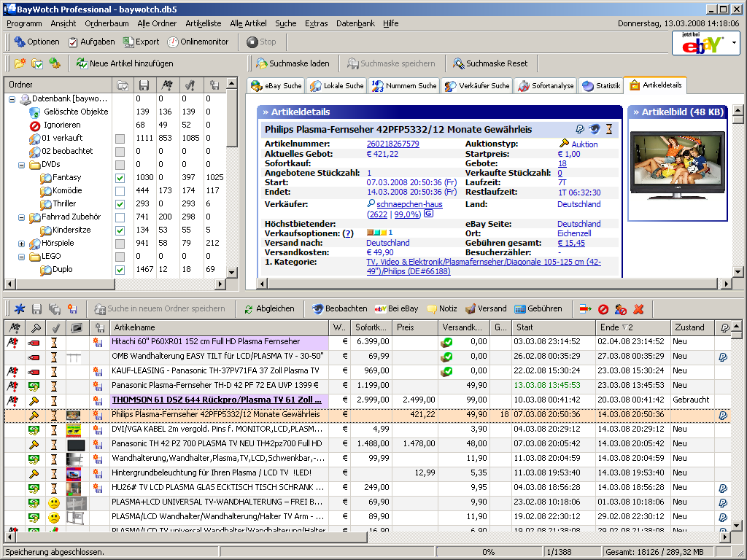Click the block seller icon
This screenshot has width=747, height=560.
pos(621,309)
